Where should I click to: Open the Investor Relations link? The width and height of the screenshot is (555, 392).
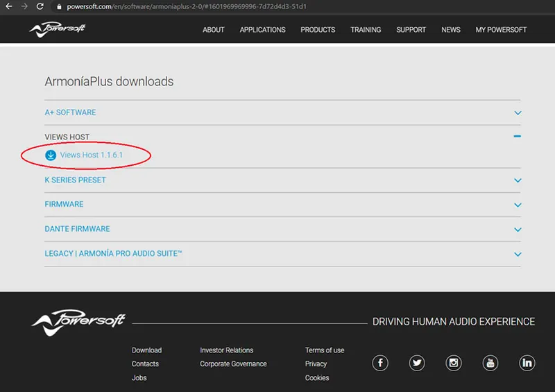(227, 350)
